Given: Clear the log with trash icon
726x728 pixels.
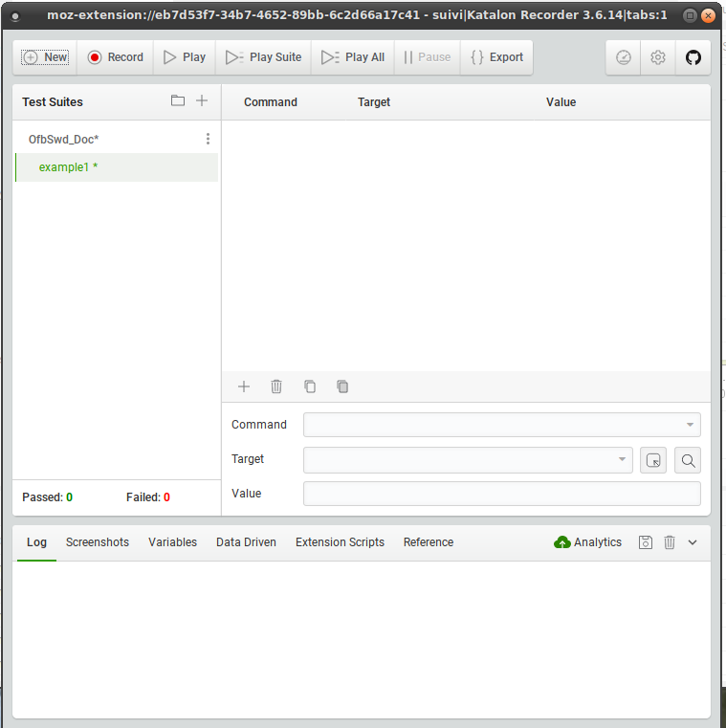Looking at the screenshot, I should click(x=669, y=542).
